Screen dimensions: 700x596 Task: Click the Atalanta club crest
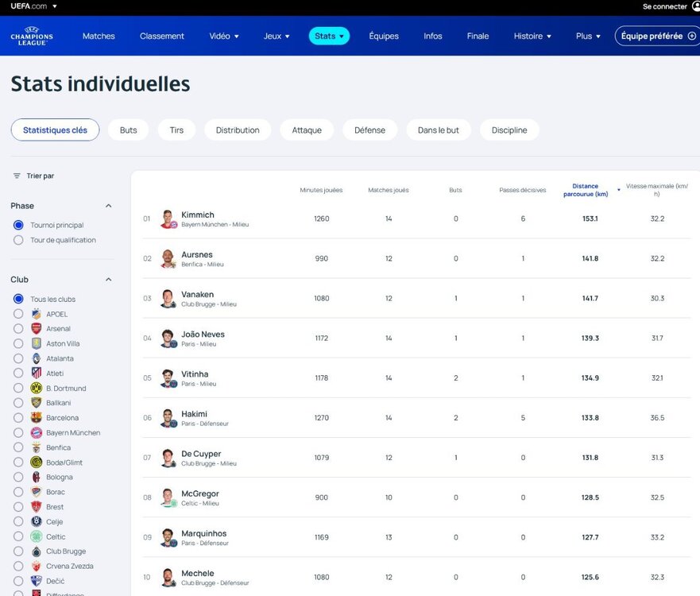point(37,358)
